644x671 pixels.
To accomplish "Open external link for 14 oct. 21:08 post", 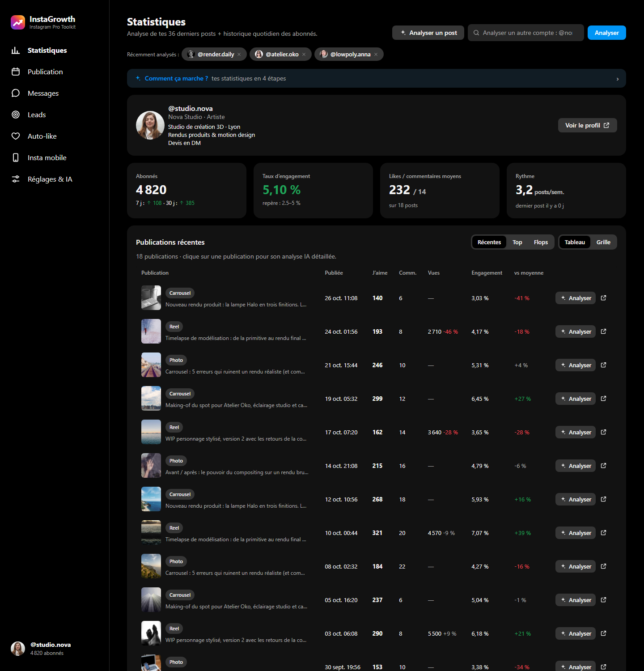I will [x=604, y=466].
